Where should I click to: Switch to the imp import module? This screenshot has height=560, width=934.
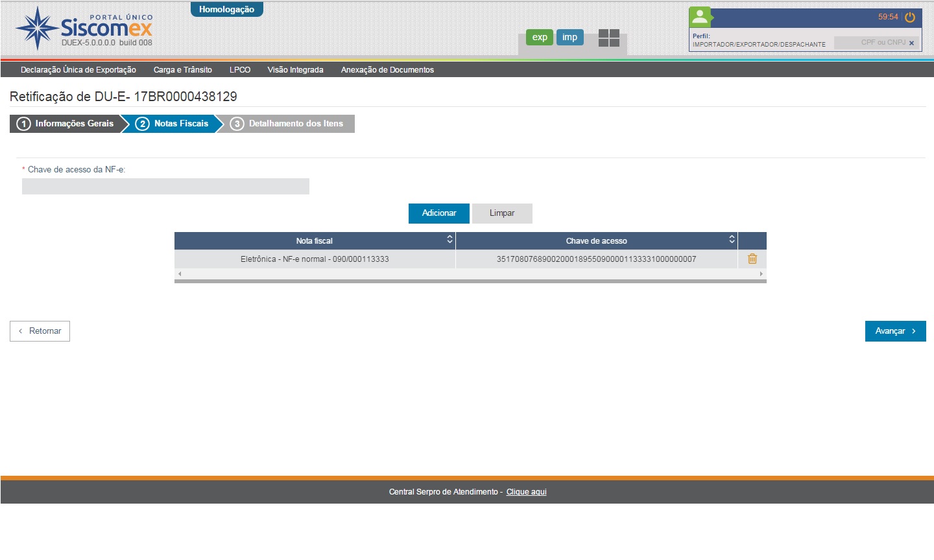point(570,38)
